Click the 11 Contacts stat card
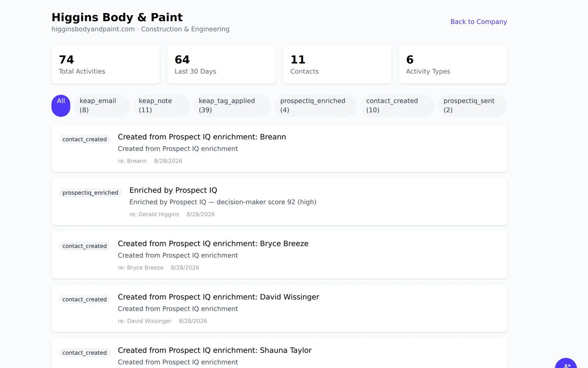 coord(337,64)
